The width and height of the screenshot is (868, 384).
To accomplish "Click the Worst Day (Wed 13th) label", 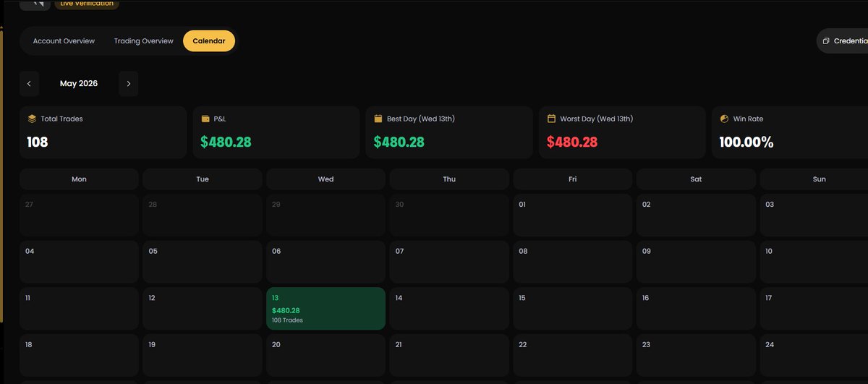I will pyautogui.click(x=597, y=119).
